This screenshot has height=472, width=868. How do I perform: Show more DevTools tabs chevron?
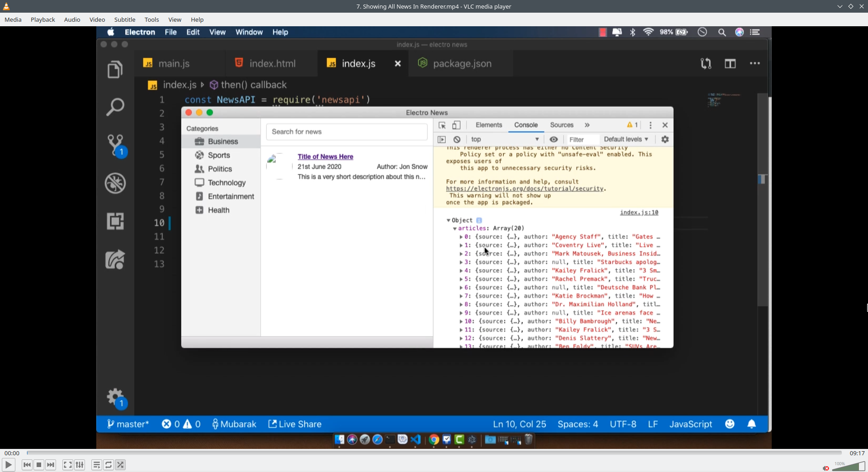click(587, 125)
